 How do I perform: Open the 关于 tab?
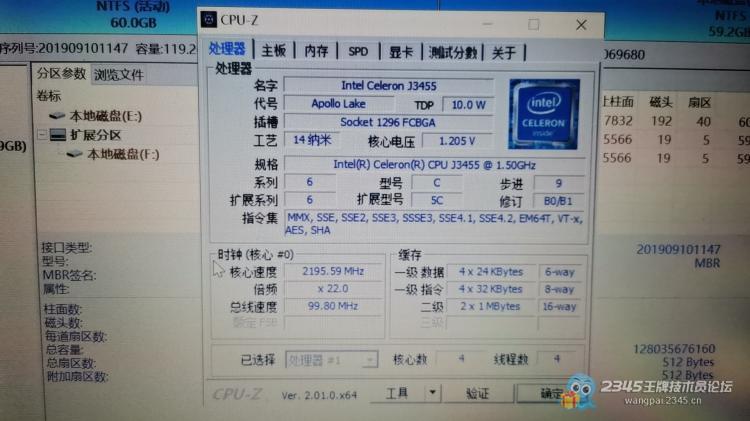(504, 53)
